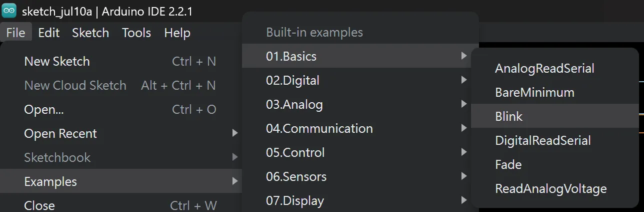
Task: Expand the 04.Communication examples category
Action: point(360,128)
